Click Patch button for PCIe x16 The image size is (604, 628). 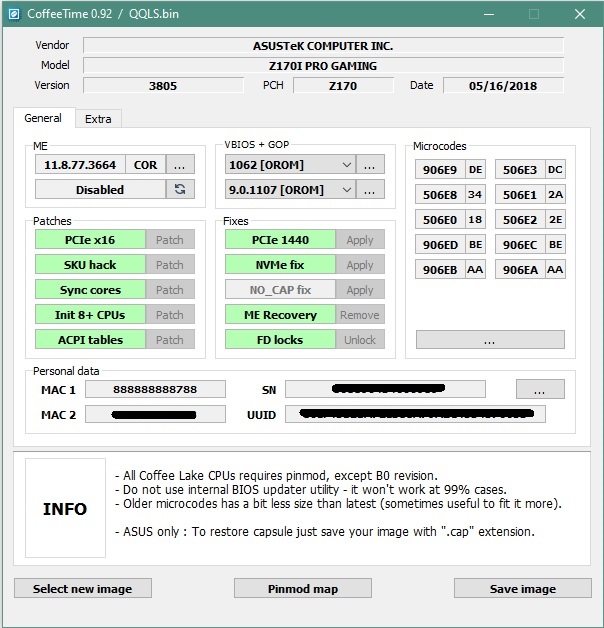point(170,240)
